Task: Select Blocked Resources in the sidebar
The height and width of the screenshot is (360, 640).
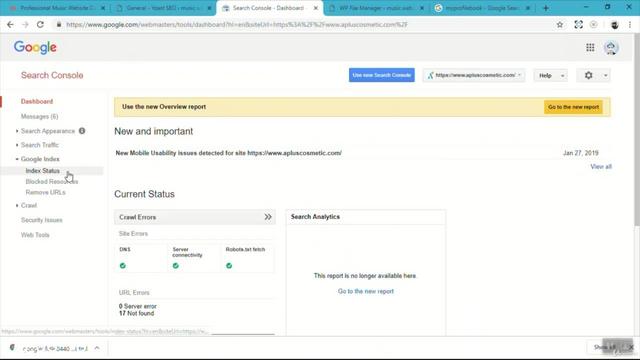Action: tap(51, 181)
